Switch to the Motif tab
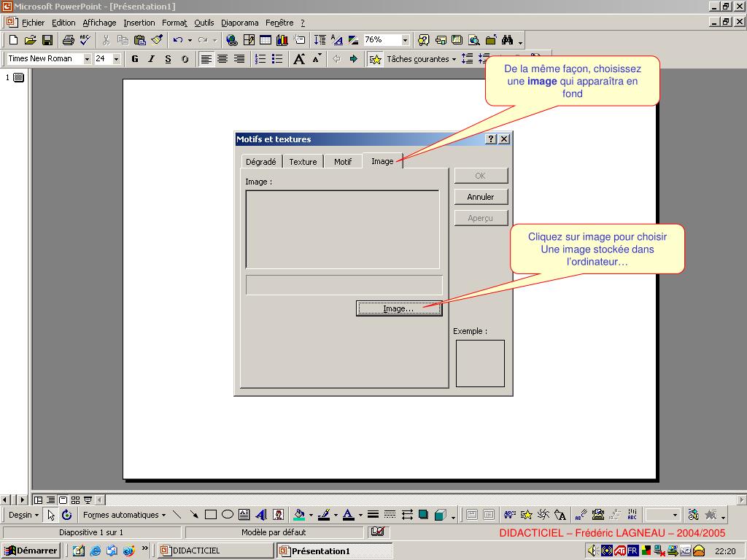Viewport: 747px width, 560px height. (x=343, y=161)
